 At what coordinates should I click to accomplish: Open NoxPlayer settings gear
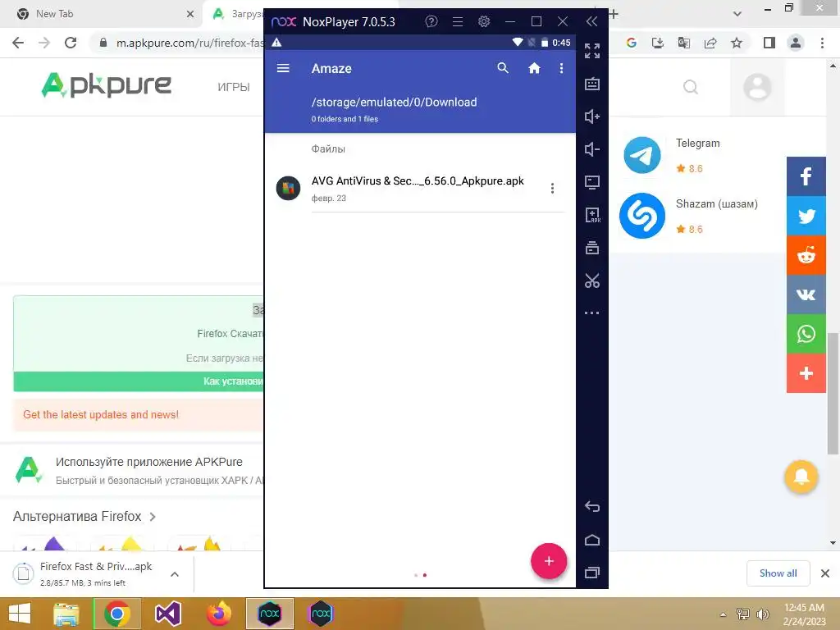484,21
